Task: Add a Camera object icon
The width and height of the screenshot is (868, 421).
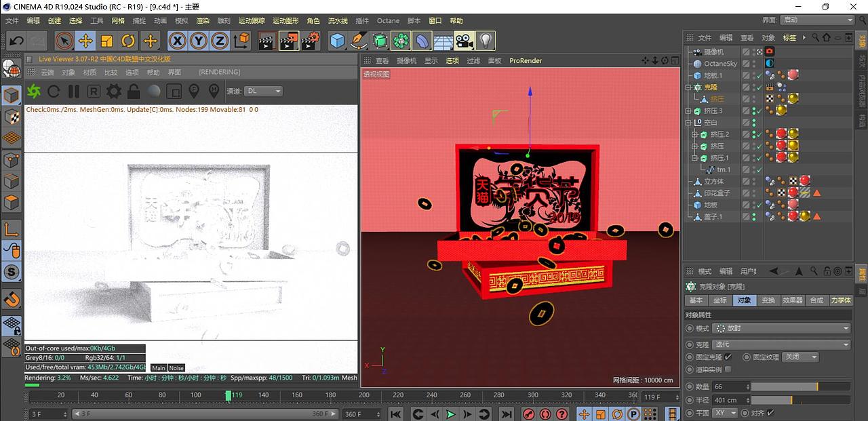Action: (464, 41)
